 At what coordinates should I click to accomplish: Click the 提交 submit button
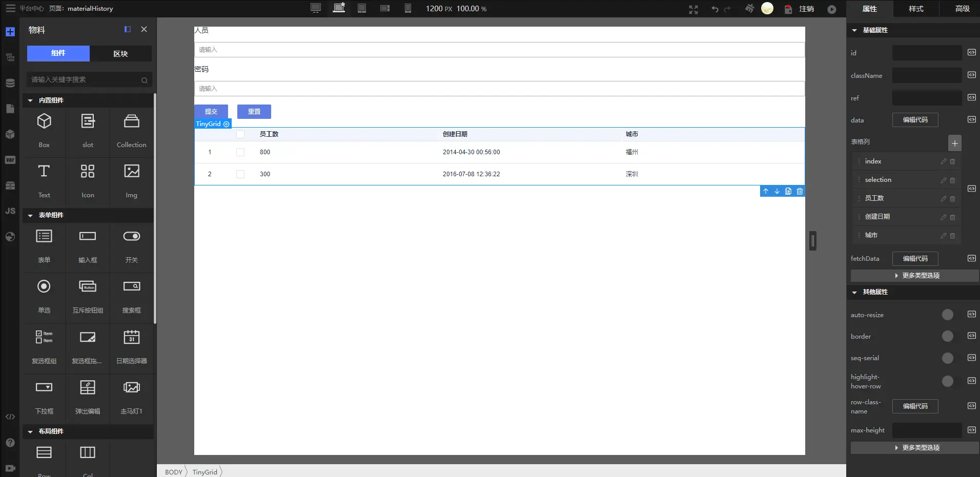[x=211, y=112]
